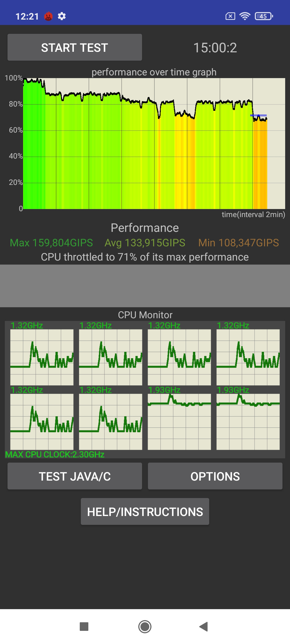Select the first 1.32GHz CPU core graph
This screenshot has height=644, width=290.
pyautogui.click(x=42, y=357)
